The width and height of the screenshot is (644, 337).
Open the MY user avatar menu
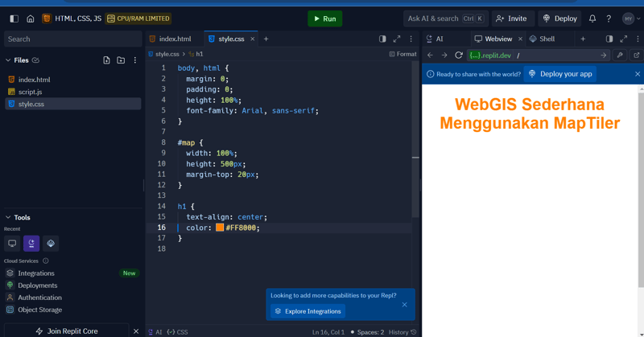631,18
